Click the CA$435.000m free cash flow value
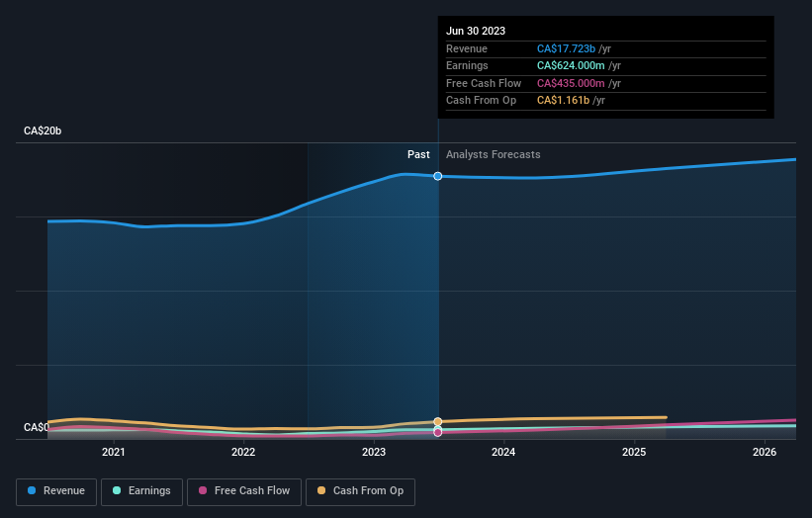Image resolution: width=812 pixels, height=518 pixels. [x=571, y=83]
